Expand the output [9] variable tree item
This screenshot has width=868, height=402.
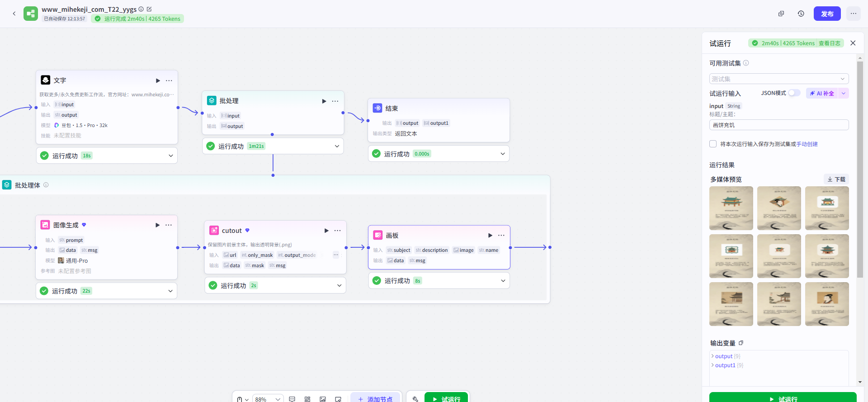pyautogui.click(x=713, y=356)
